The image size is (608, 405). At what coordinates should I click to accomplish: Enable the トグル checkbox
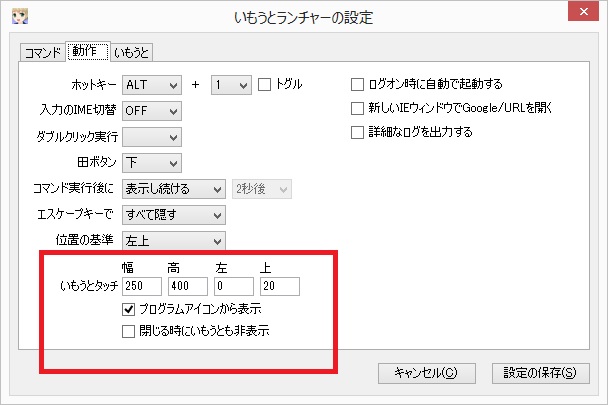pos(264,85)
